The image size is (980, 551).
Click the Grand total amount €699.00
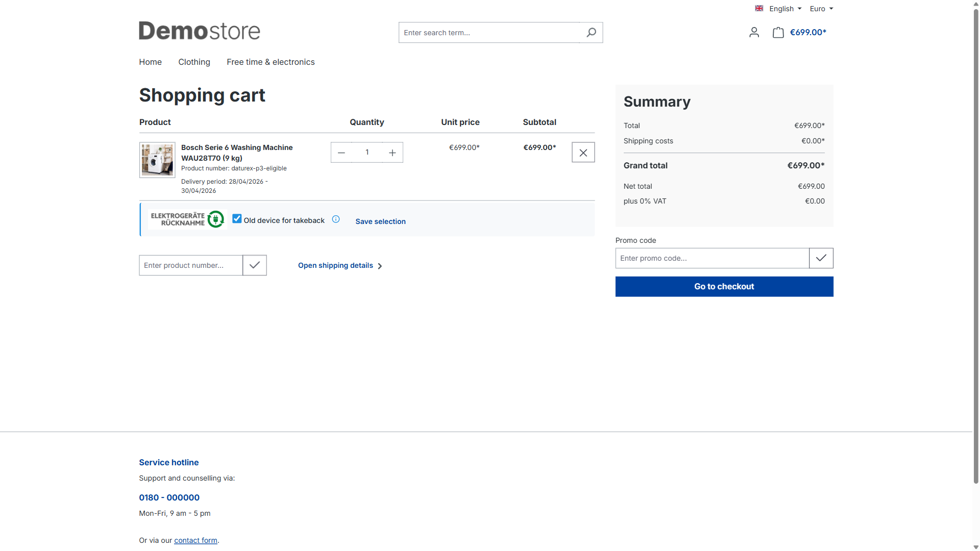click(806, 166)
